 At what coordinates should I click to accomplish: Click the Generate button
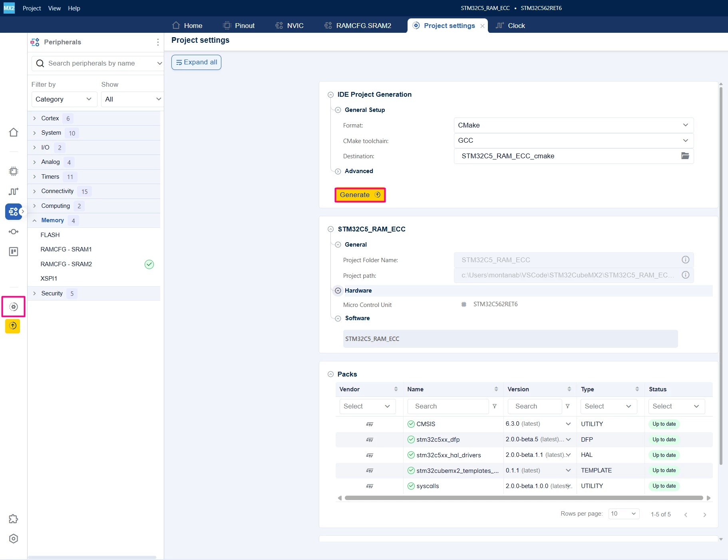[x=360, y=195]
